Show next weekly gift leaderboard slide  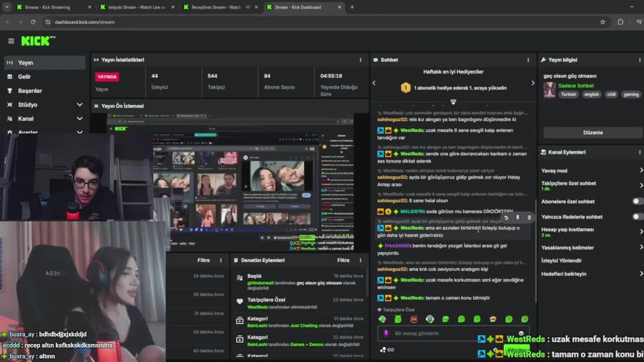[x=533, y=83]
